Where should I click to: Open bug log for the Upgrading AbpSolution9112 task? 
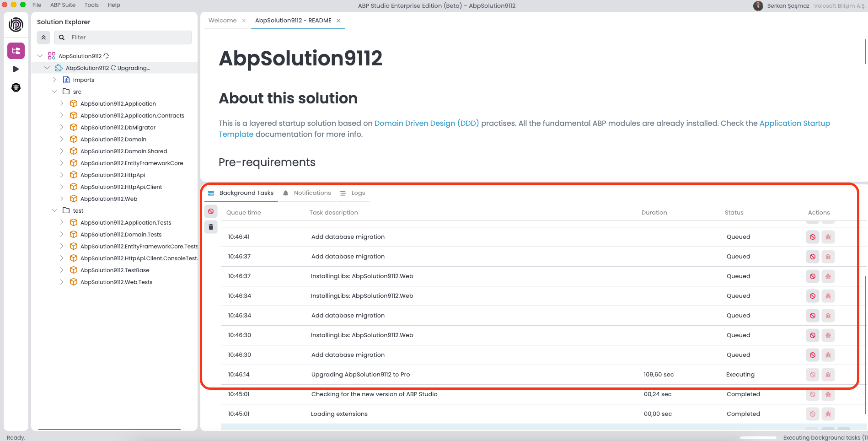tap(828, 375)
